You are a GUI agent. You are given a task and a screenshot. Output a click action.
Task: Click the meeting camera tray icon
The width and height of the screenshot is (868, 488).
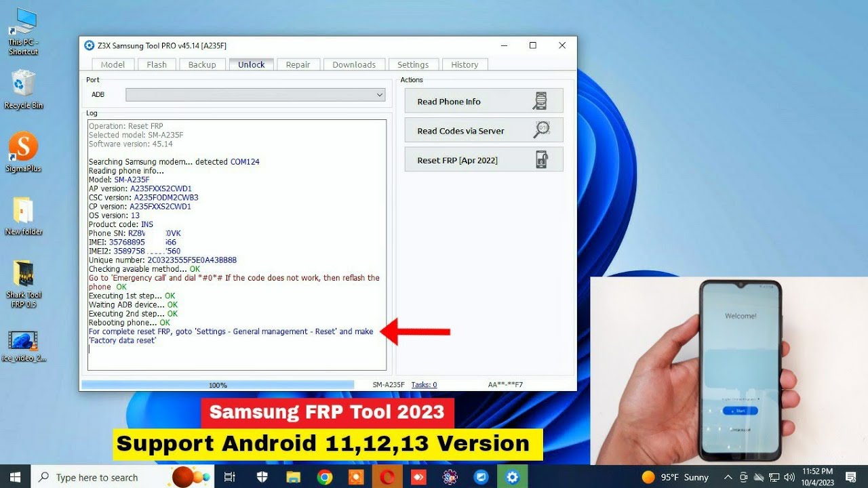[745, 477]
